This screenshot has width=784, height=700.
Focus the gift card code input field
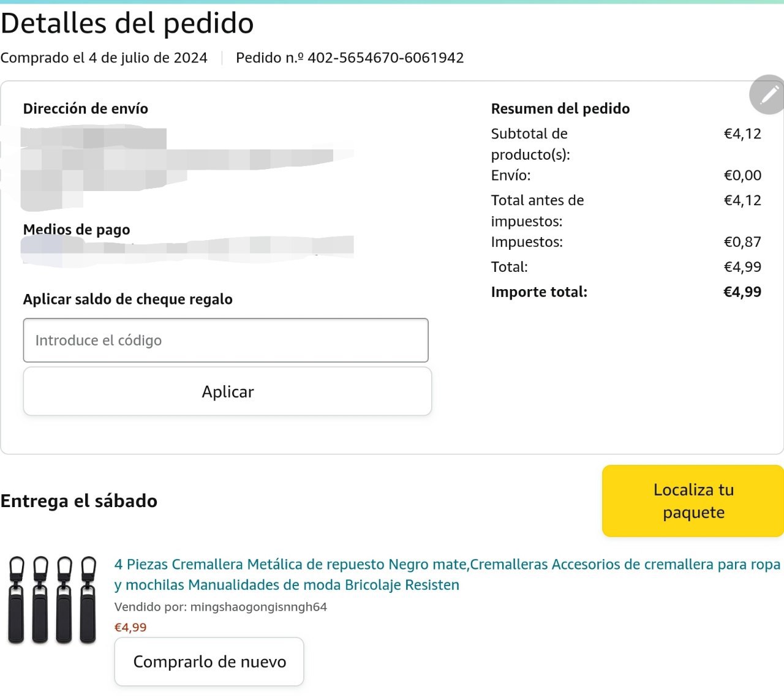pyautogui.click(x=225, y=341)
